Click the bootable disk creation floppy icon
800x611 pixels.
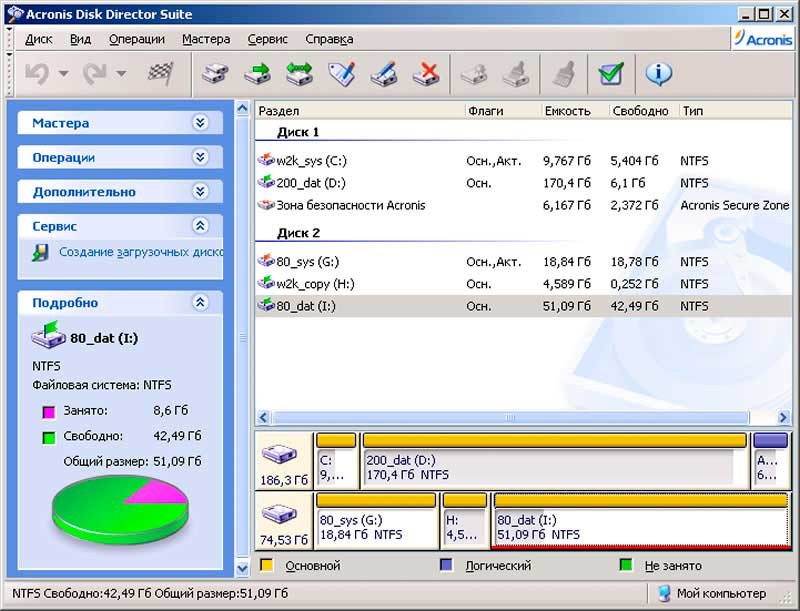(40, 252)
